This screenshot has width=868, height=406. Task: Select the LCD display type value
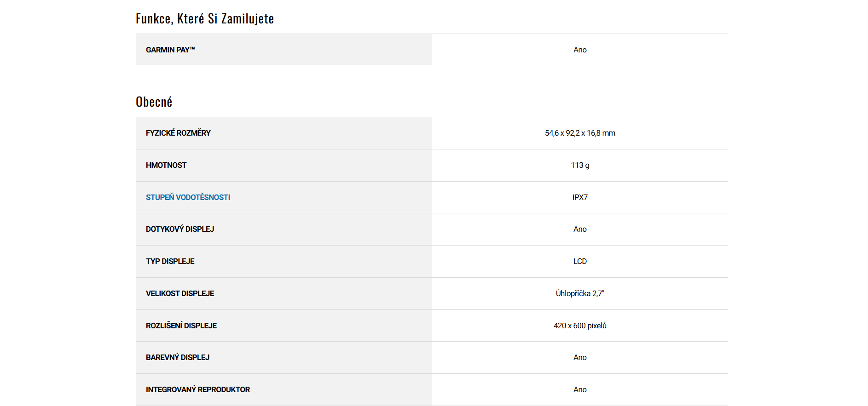[580, 261]
